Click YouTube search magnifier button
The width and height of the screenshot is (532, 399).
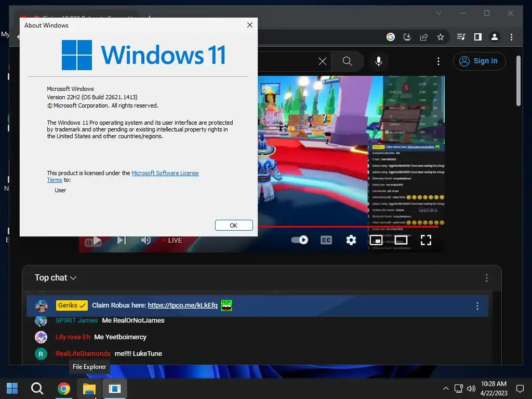(348, 61)
